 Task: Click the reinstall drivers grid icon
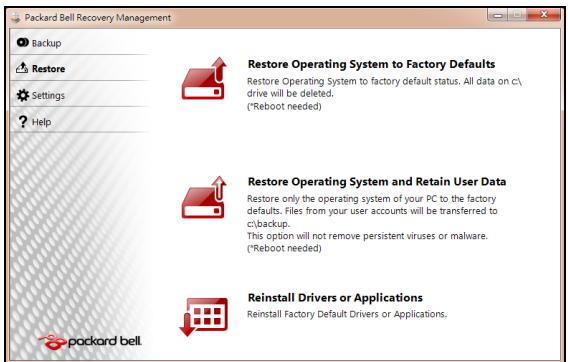pos(203,316)
